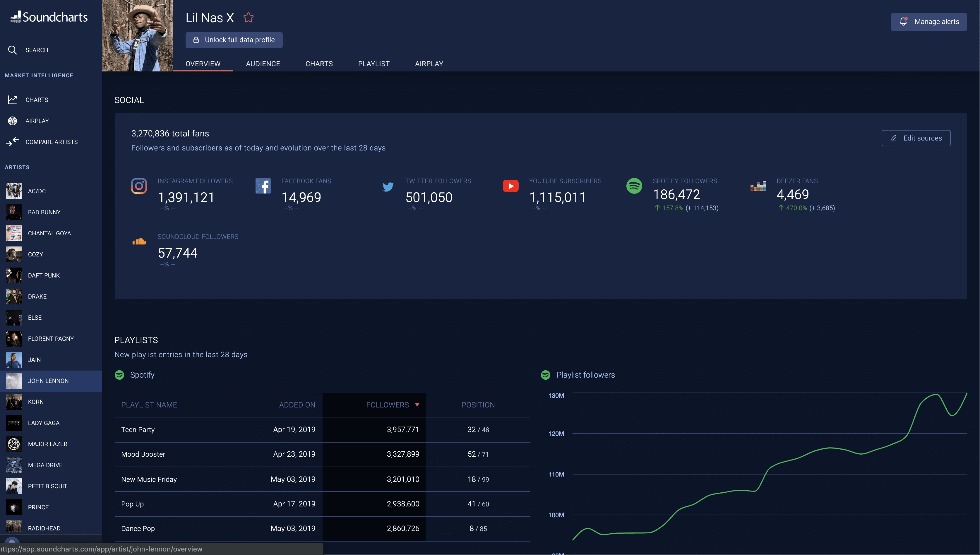Select Mega Drive in artists list
The image size is (980, 555).
[51, 465]
